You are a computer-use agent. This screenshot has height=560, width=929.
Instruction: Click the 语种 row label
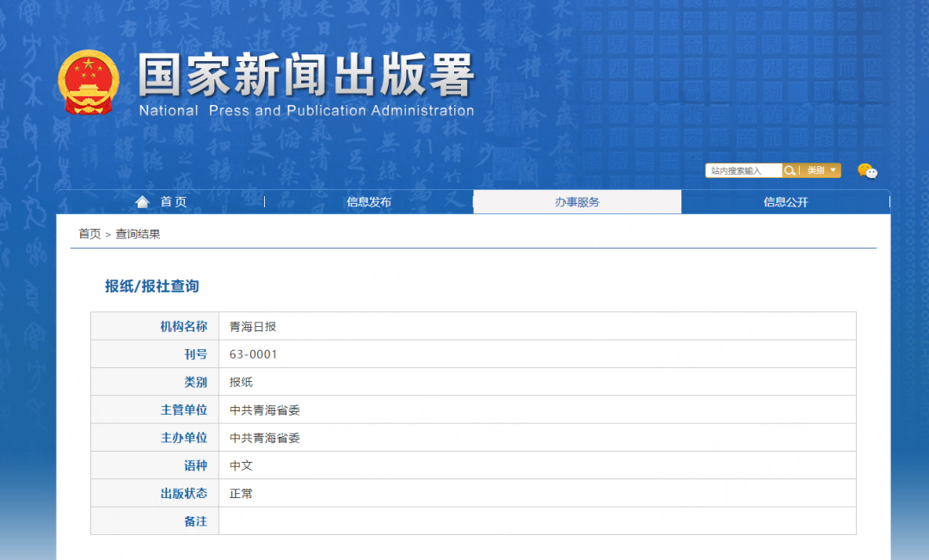[195, 465]
